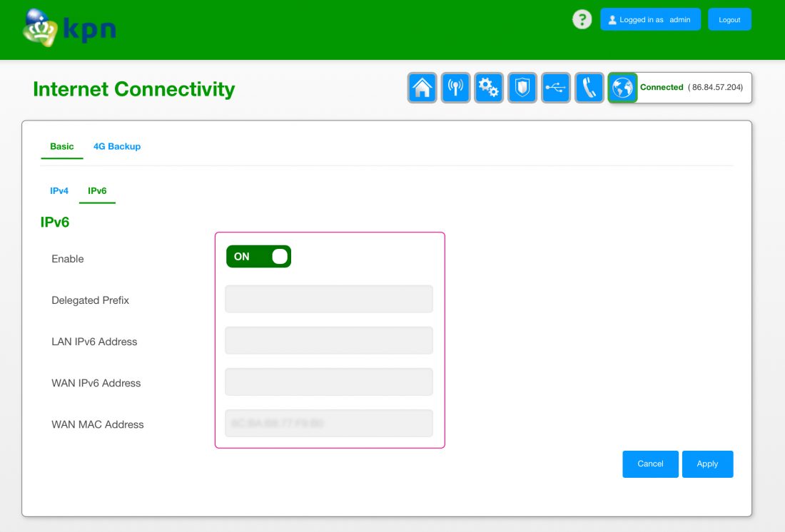Open the Home dashboard icon

tap(422, 88)
